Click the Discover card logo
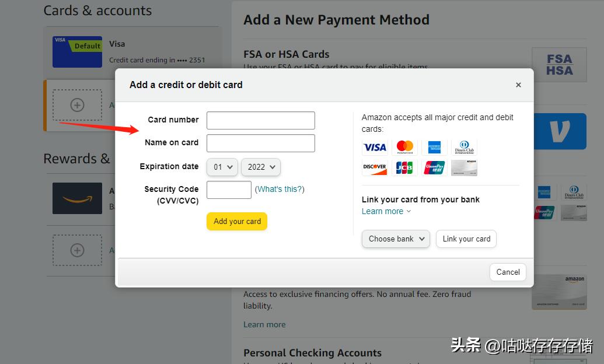The height and width of the screenshot is (364, 604). point(375,167)
